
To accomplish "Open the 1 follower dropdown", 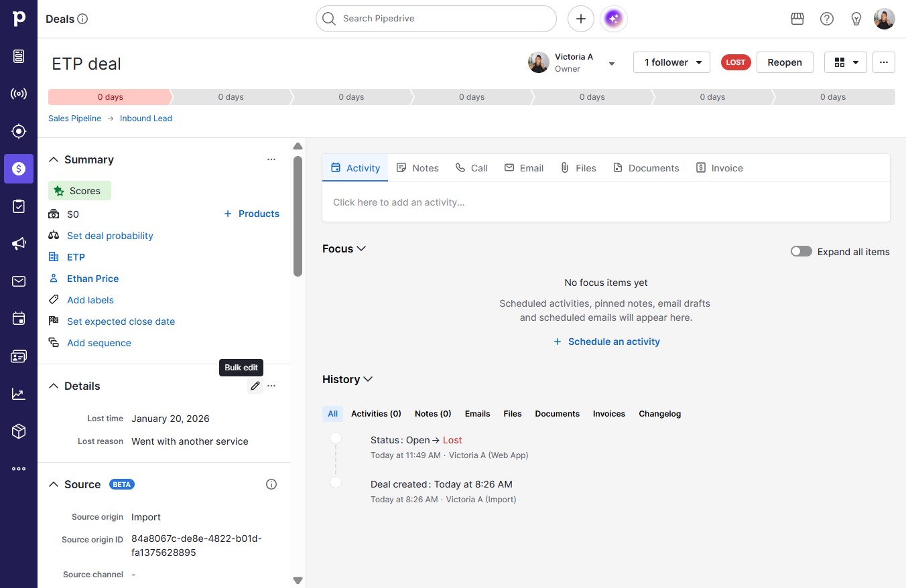I will (x=671, y=62).
